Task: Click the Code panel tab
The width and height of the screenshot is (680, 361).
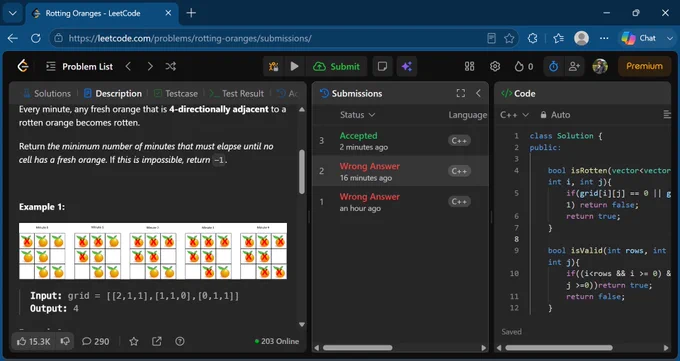Action: click(x=518, y=93)
